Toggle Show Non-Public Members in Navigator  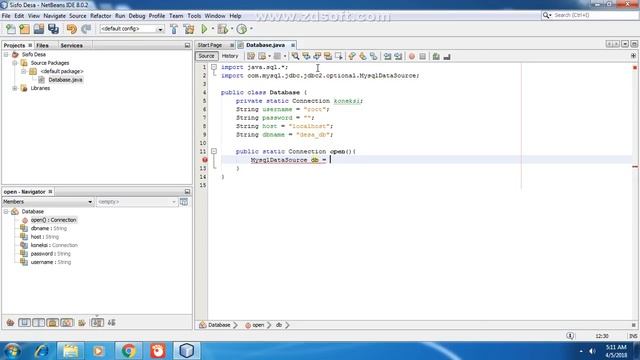click(53, 323)
